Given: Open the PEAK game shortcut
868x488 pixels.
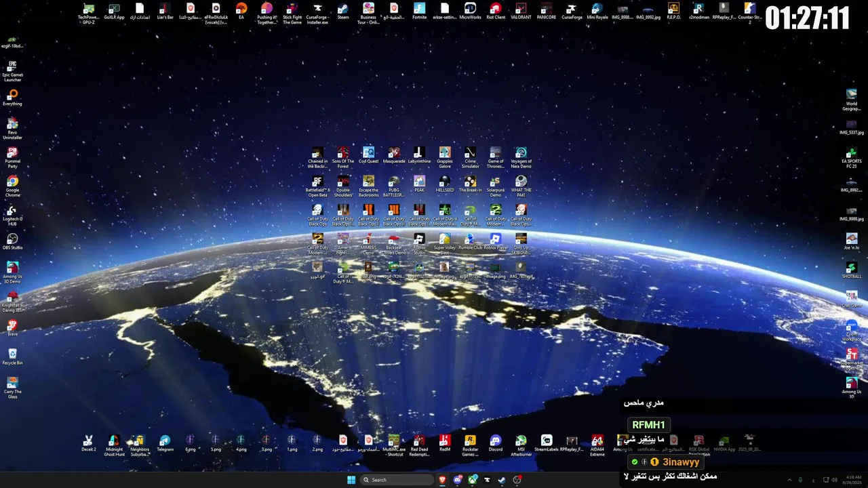Looking at the screenshot, I should 419,184.
